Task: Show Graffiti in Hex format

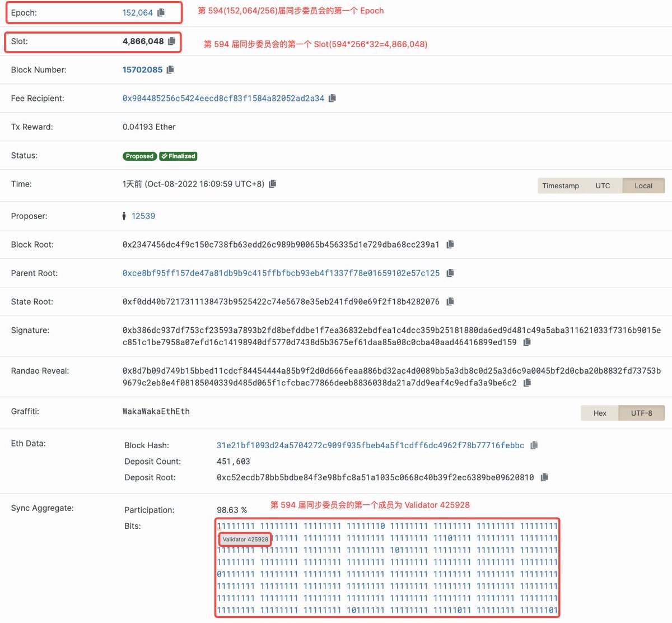Action: tap(599, 413)
